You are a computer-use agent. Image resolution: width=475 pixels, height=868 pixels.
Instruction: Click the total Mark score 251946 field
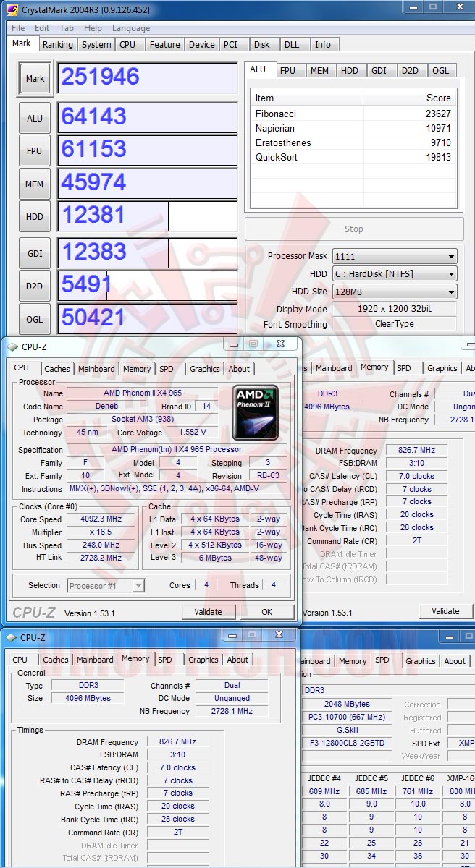(148, 78)
